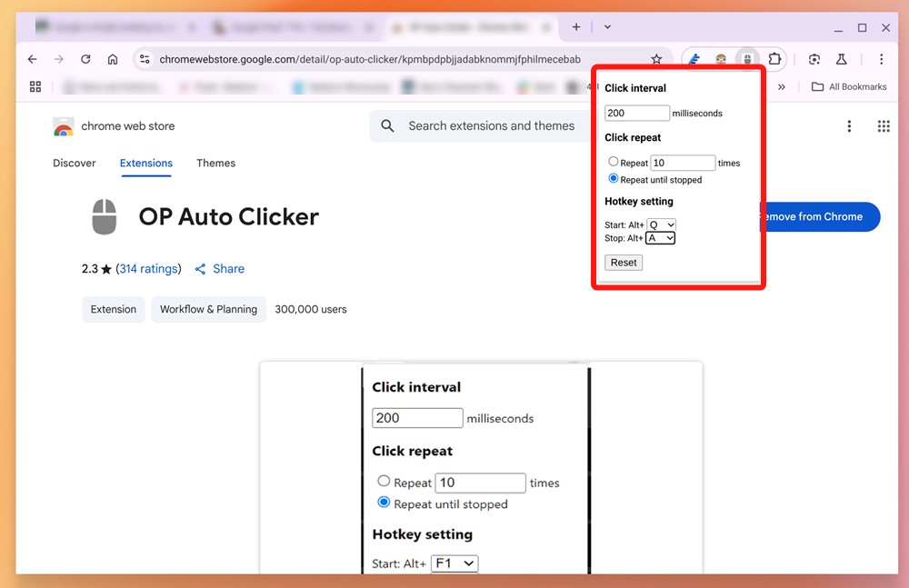Reload the page
This screenshot has width=909, height=588.
tap(85, 59)
